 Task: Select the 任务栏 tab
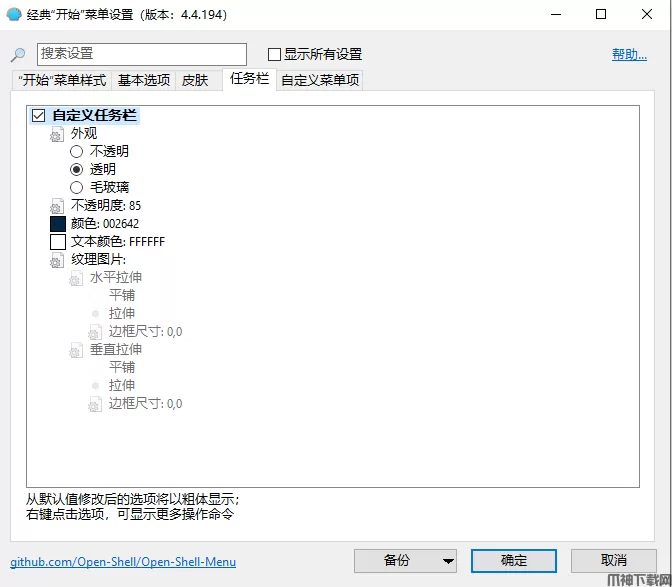249,79
